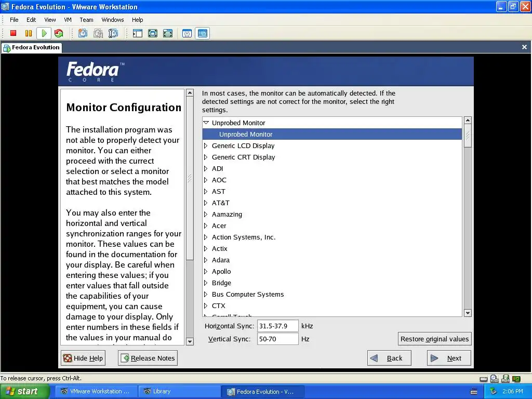Click the system tray network icon

pos(494,392)
